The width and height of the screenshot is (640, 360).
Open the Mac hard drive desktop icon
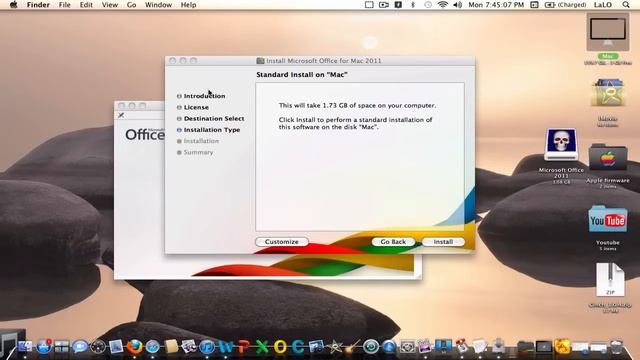pyautogui.click(x=608, y=32)
